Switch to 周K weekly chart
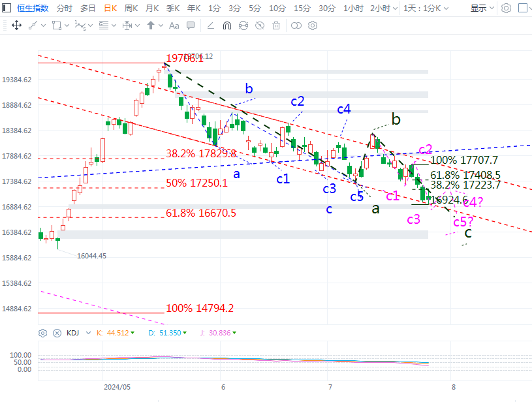Image resolution: width=532 pixels, height=402 pixels. pyautogui.click(x=131, y=8)
